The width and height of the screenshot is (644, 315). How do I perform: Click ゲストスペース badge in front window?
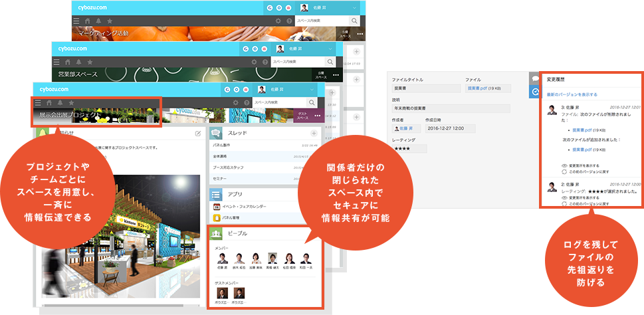pyautogui.click(x=302, y=116)
